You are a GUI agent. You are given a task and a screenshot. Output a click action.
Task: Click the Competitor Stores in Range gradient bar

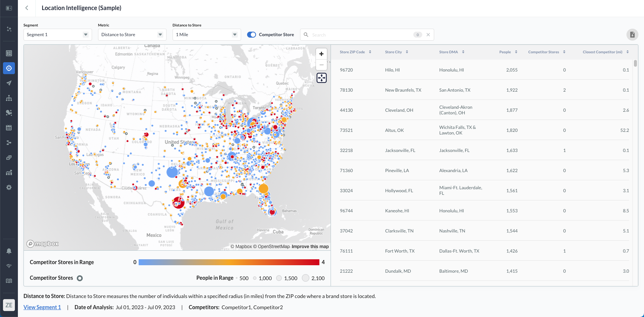(x=229, y=262)
